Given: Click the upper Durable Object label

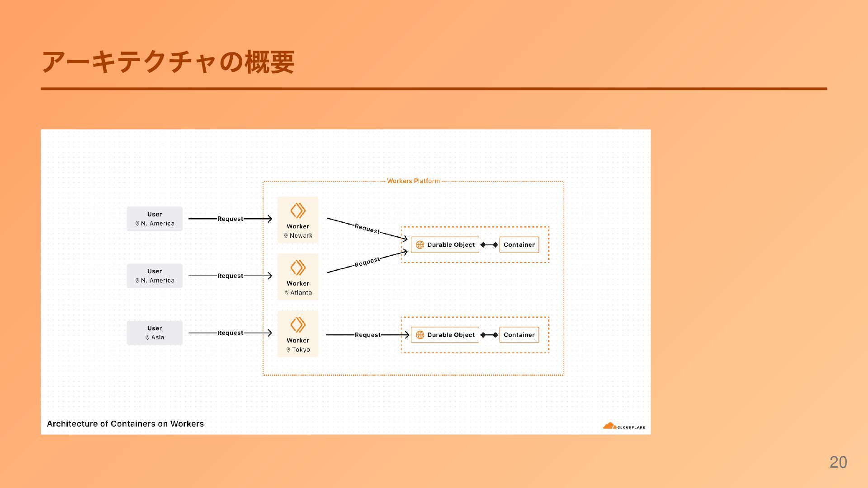Looking at the screenshot, I should (451, 245).
